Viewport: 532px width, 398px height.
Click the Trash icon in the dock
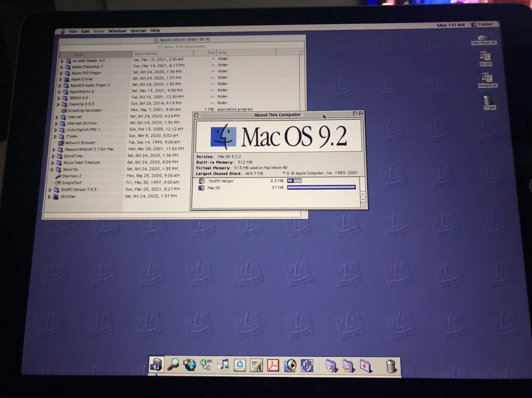pos(390,366)
